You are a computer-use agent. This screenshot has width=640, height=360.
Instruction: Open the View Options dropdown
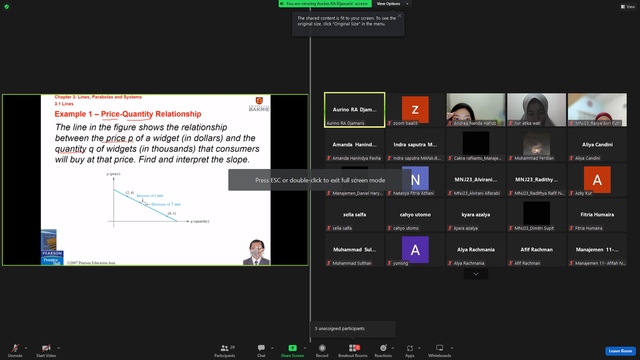[392, 4]
